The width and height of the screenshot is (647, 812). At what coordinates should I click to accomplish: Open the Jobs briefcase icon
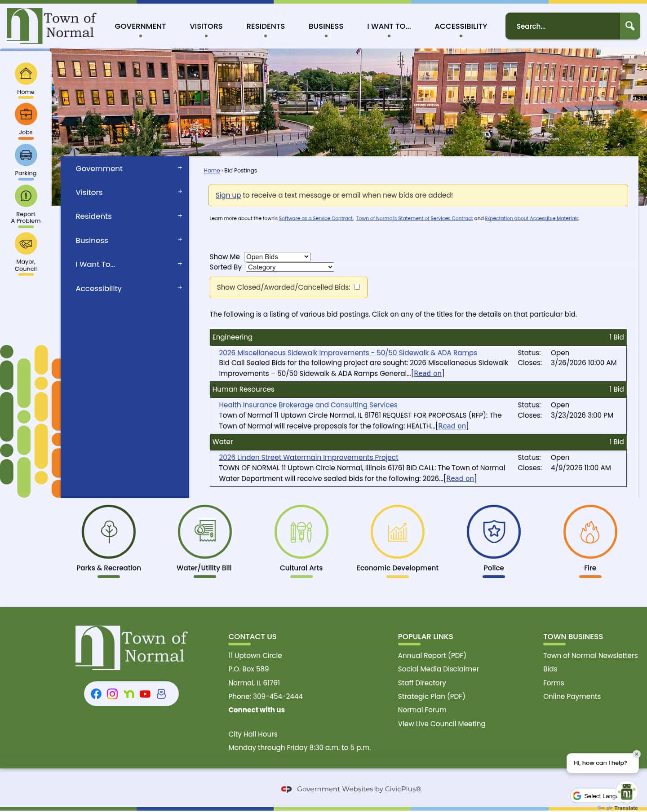click(26, 114)
